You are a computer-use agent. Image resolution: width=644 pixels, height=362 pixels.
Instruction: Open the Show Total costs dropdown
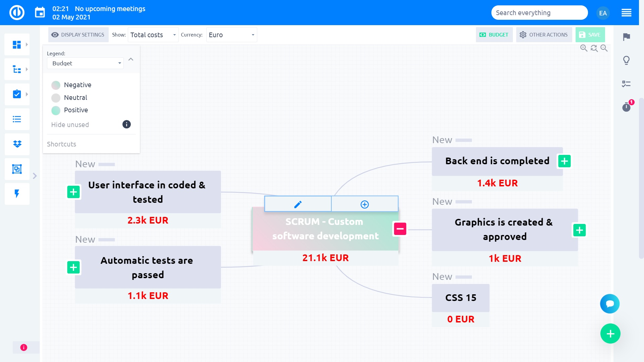point(153,35)
